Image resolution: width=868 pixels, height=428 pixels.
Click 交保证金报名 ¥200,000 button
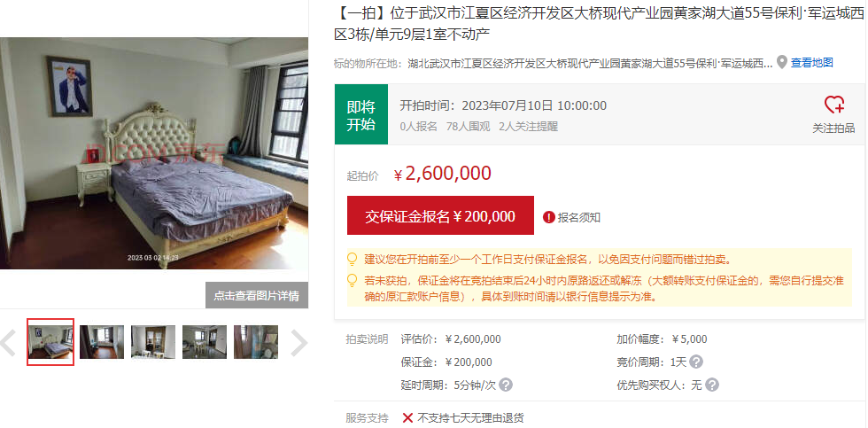tap(441, 215)
